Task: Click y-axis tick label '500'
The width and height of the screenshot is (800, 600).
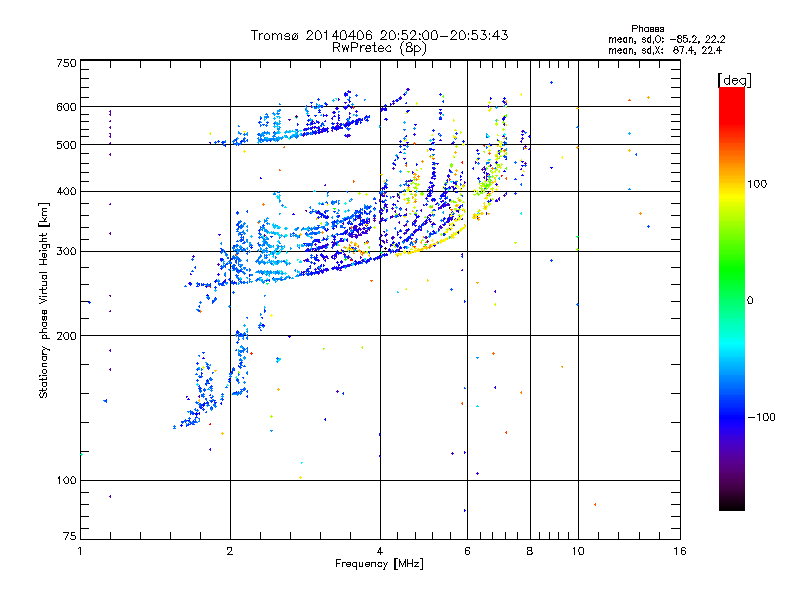Action: pyautogui.click(x=66, y=145)
